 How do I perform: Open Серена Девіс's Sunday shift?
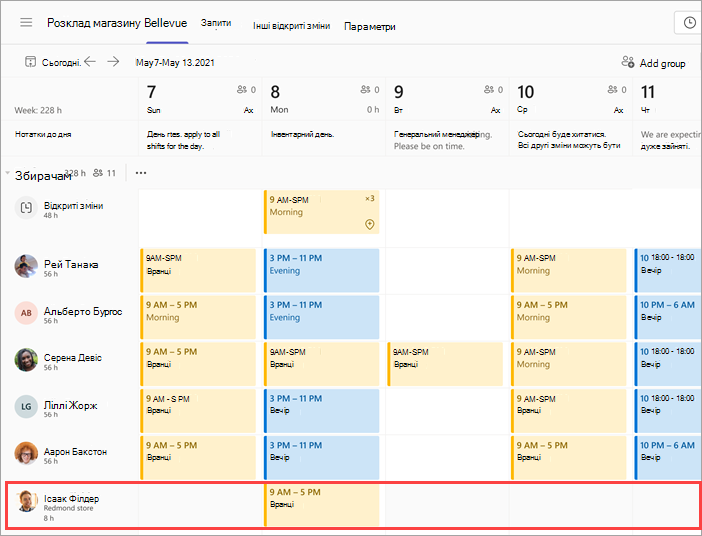point(198,364)
